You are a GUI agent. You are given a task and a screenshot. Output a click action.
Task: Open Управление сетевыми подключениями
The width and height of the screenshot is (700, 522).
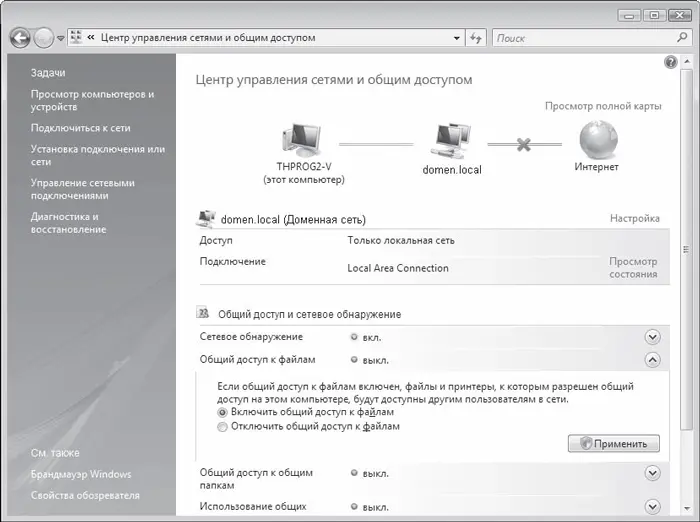[83, 189]
